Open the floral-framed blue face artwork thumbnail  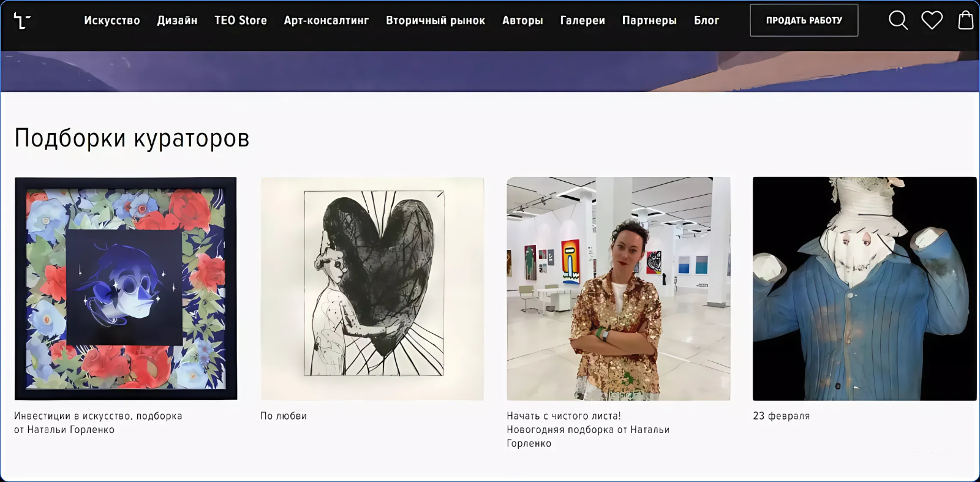pyautogui.click(x=126, y=288)
